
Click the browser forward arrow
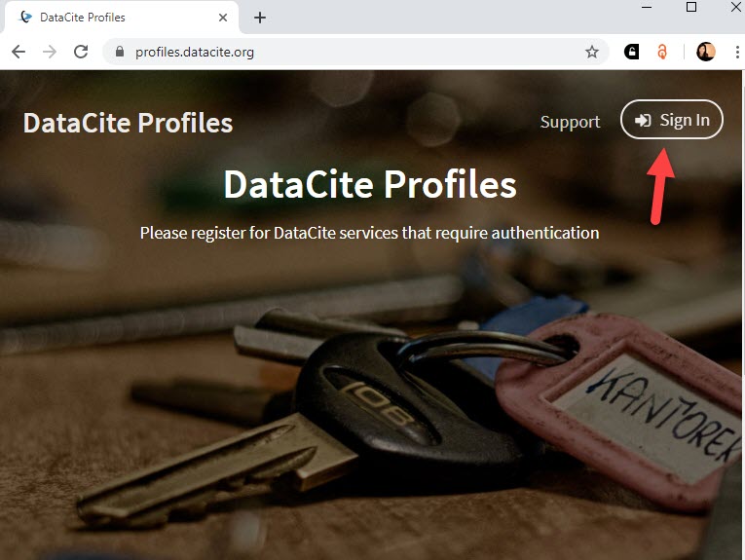click(x=50, y=52)
